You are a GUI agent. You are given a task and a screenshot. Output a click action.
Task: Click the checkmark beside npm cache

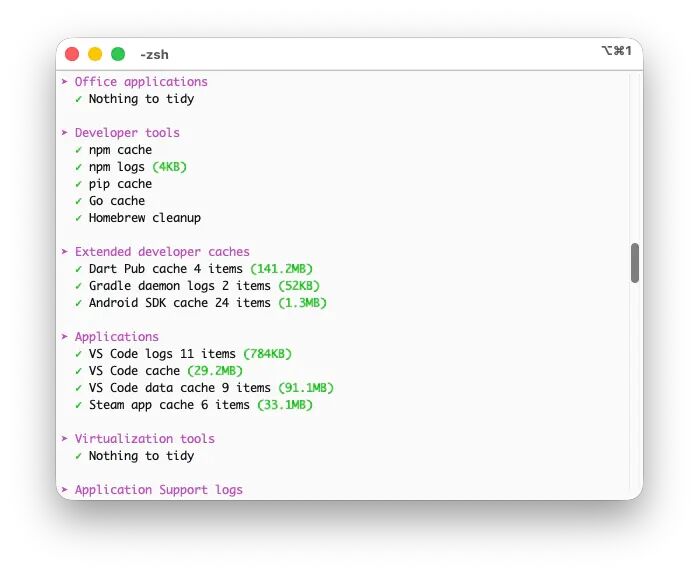click(x=78, y=150)
